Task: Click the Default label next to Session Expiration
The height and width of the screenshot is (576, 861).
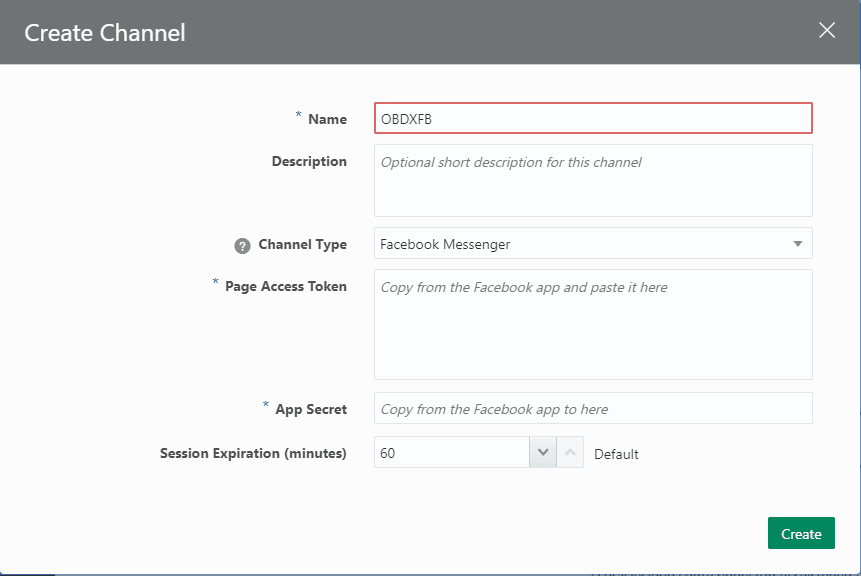Action: [x=616, y=453]
